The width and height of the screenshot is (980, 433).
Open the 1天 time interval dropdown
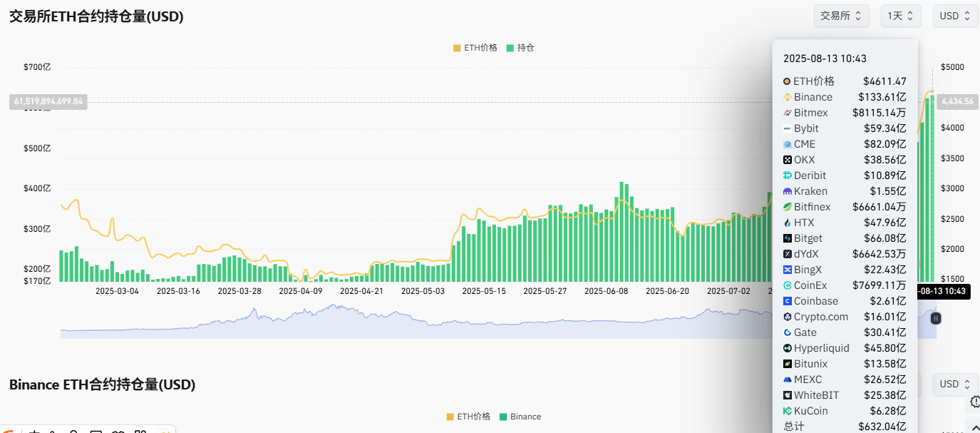click(900, 15)
